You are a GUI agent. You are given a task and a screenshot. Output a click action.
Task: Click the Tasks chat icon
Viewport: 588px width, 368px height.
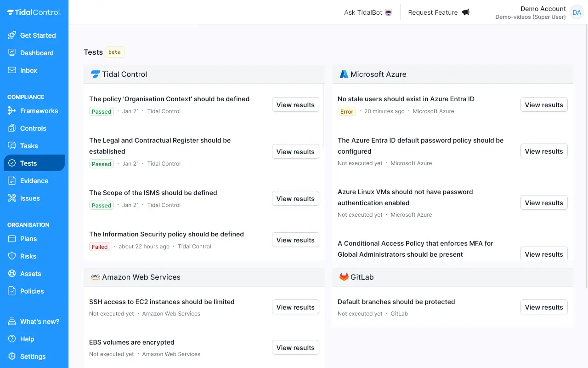coord(12,146)
